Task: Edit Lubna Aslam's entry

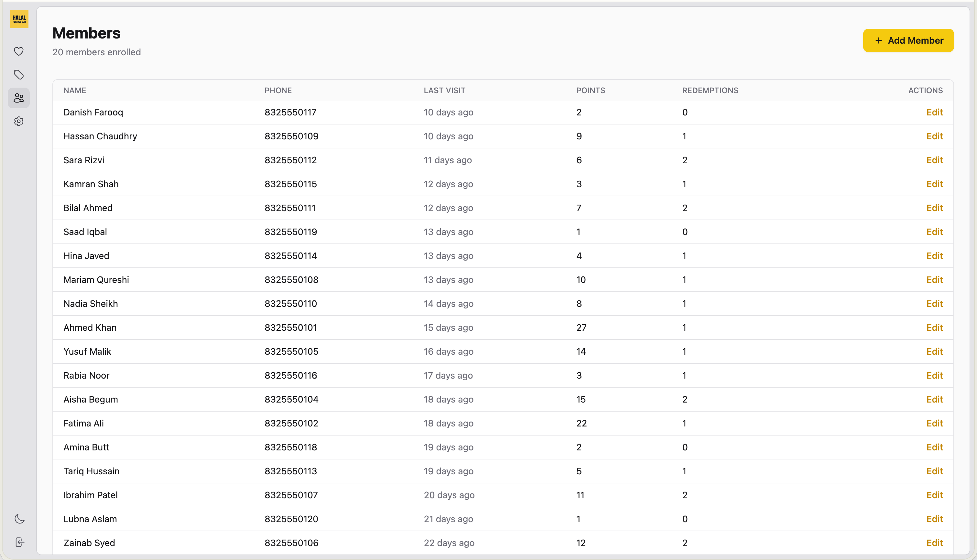Action: (935, 519)
